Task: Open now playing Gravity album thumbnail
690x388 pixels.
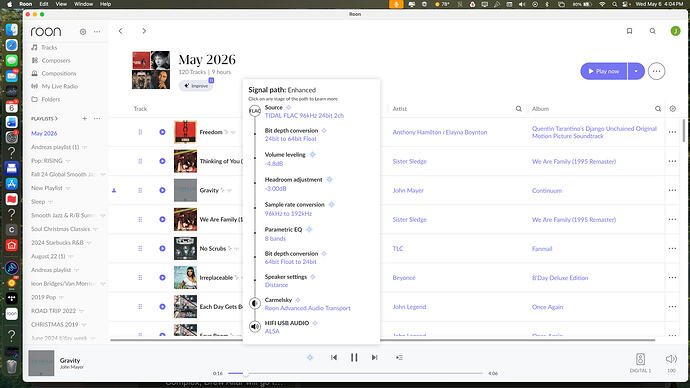Action: pos(41,363)
